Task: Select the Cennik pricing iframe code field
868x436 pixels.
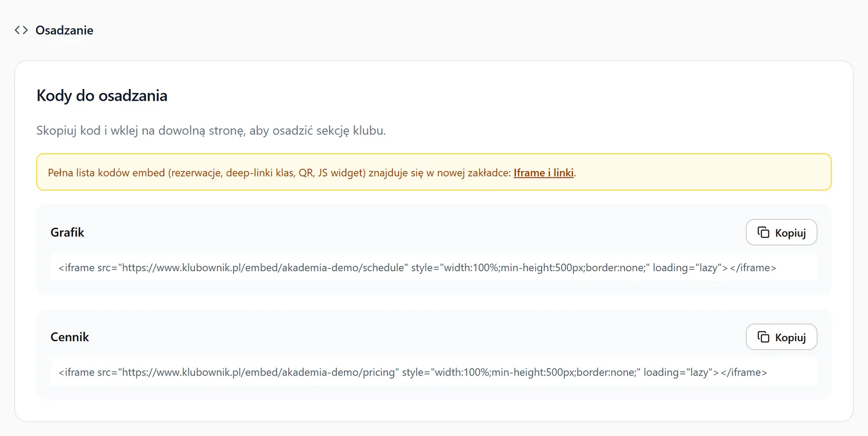Action: pos(433,372)
